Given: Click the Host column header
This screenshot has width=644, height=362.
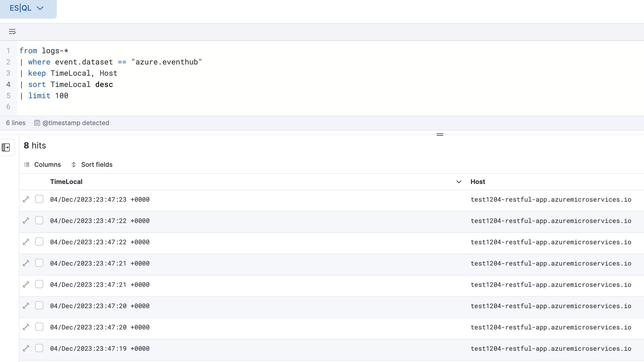Looking at the screenshot, I should coord(478,182).
